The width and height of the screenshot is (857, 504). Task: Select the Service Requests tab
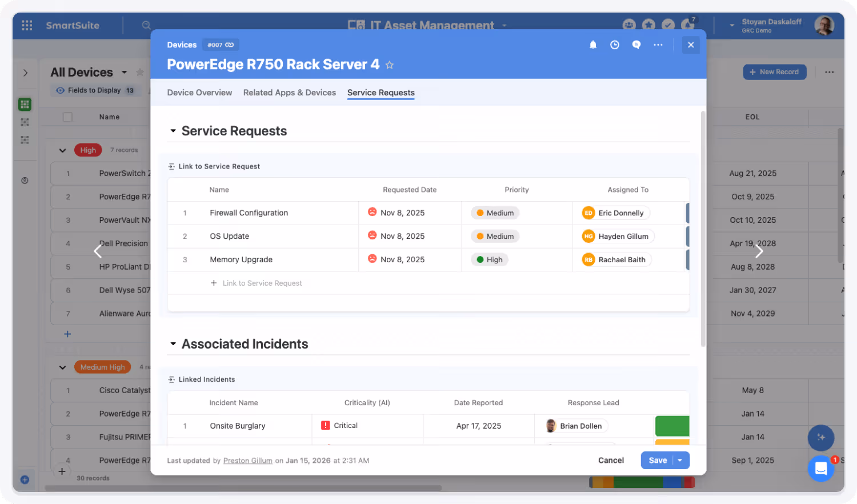coord(381,93)
